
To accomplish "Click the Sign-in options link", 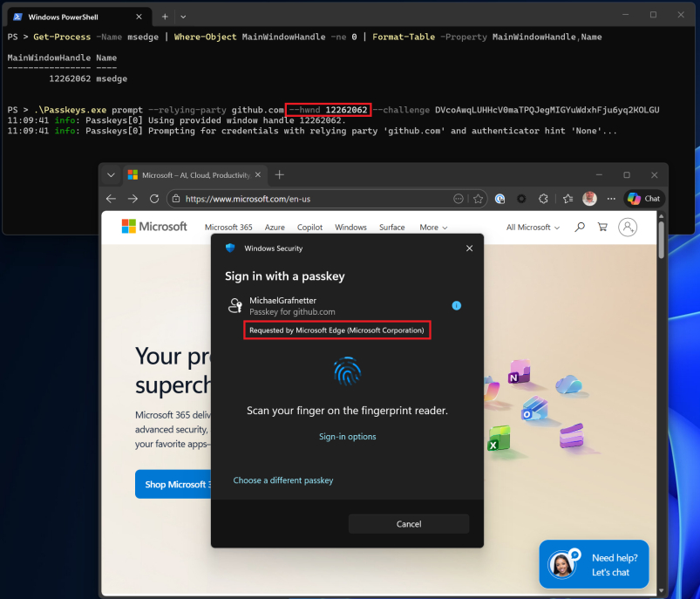I will 347,437.
